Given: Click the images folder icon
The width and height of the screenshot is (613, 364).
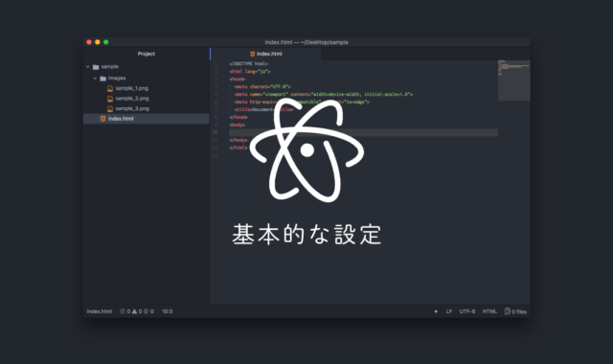Looking at the screenshot, I should point(102,79).
